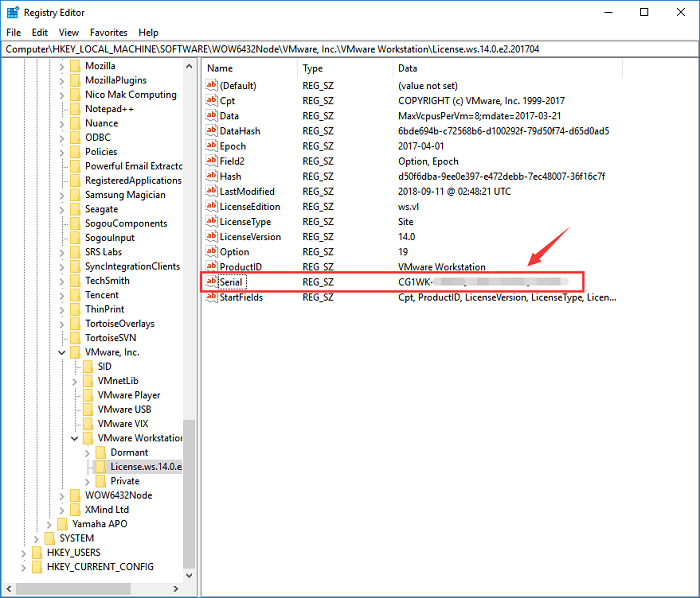Click the TechSmith folder icon
700x598 pixels.
tap(75, 281)
